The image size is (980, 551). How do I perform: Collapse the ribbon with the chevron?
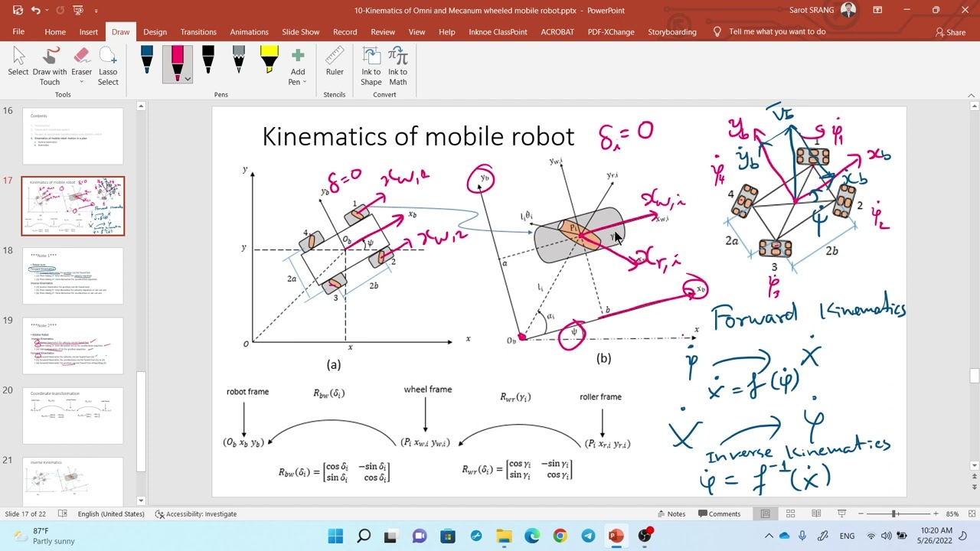(x=971, y=95)
